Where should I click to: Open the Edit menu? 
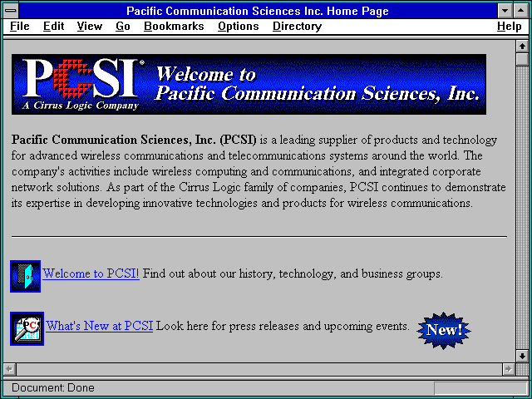(53, 27)
